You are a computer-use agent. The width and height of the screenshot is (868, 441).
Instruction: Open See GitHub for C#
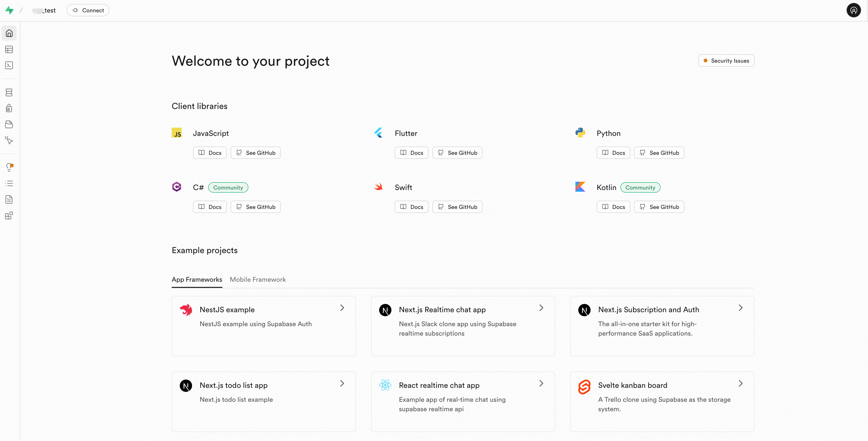pyautogui.click(x=255, y=207)
